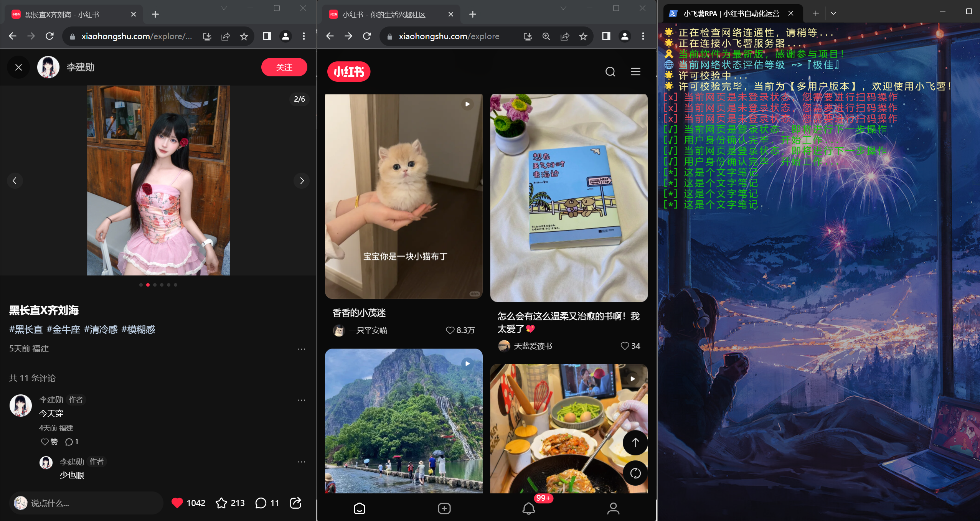Open the #清冷感 hashtag link
Image resolution: width=980 pixels, height=521 pixels.
[101, 330]
